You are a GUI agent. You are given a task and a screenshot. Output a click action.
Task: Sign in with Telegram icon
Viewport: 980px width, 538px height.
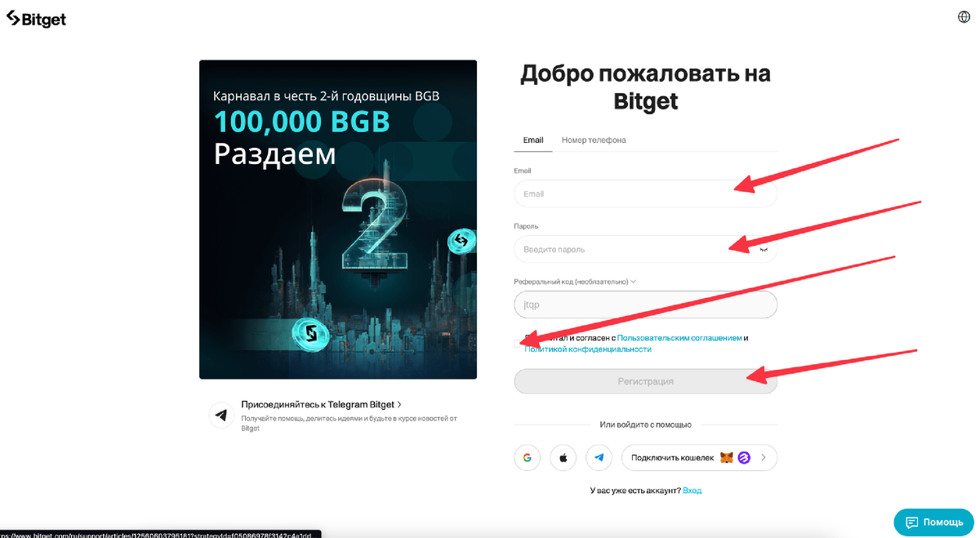click(x=599, y=458)
